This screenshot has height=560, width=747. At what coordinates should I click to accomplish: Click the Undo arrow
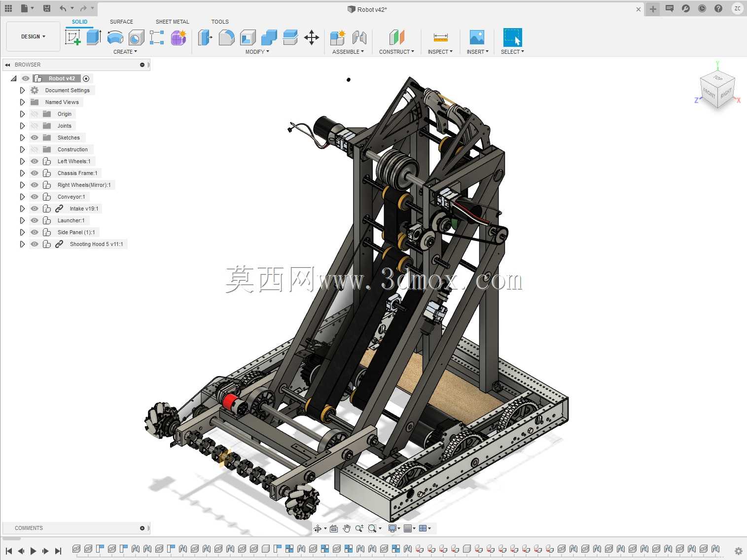tap(63, 8)
